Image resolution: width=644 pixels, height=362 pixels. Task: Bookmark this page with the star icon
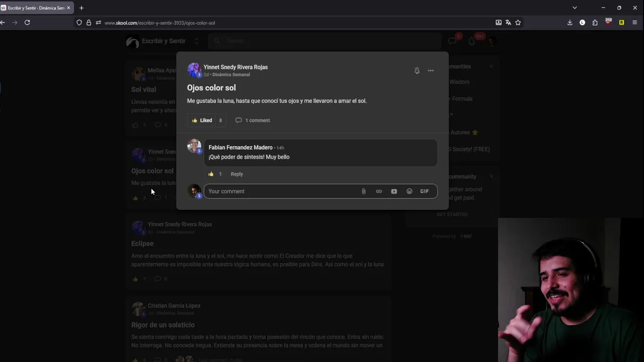click(x=518, y=22)
